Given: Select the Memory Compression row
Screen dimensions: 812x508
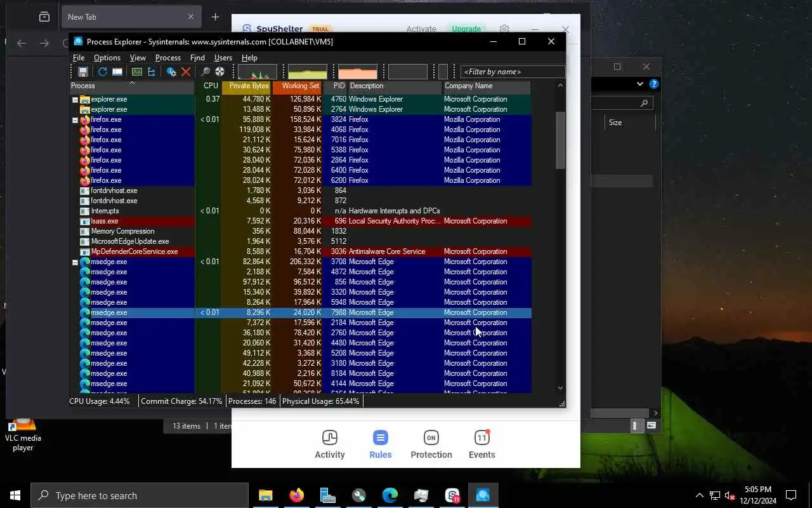Looking at the screenshot, I should tap(300, 231).
